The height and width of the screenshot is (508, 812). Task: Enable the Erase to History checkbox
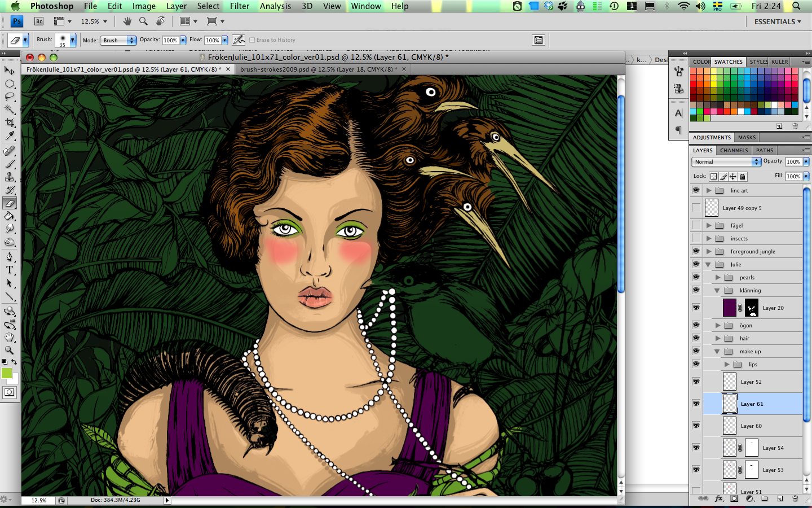tap(252, 40)
